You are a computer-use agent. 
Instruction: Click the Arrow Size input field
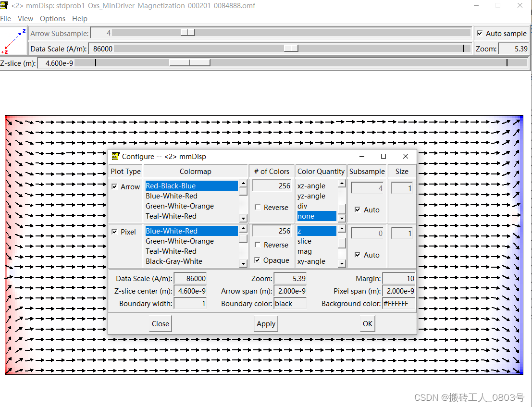[x=402, y=188]
